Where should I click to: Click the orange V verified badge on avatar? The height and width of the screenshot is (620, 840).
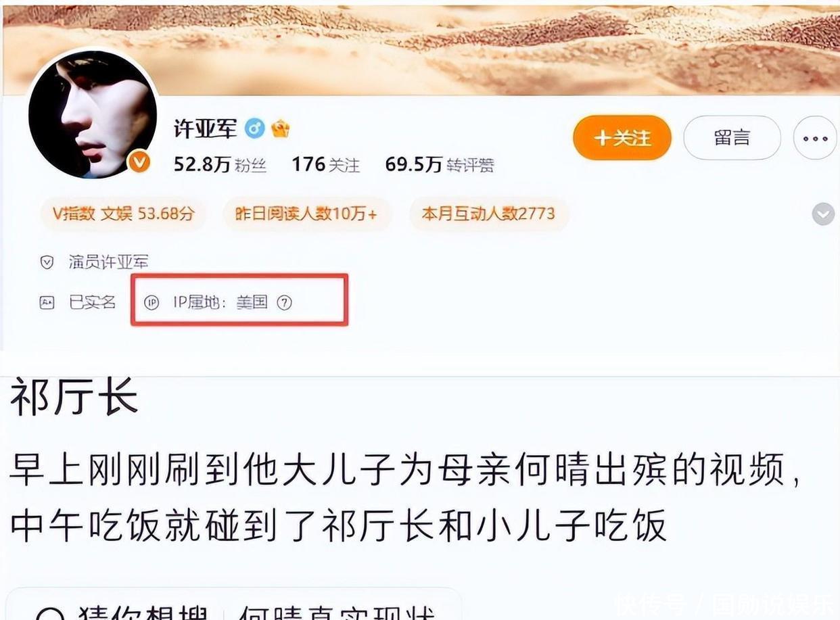click(139, 162)
